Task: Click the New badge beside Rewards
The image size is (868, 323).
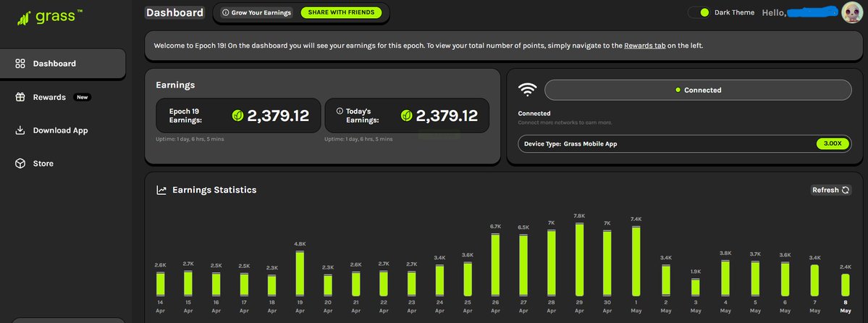Action: click(82, 97)
